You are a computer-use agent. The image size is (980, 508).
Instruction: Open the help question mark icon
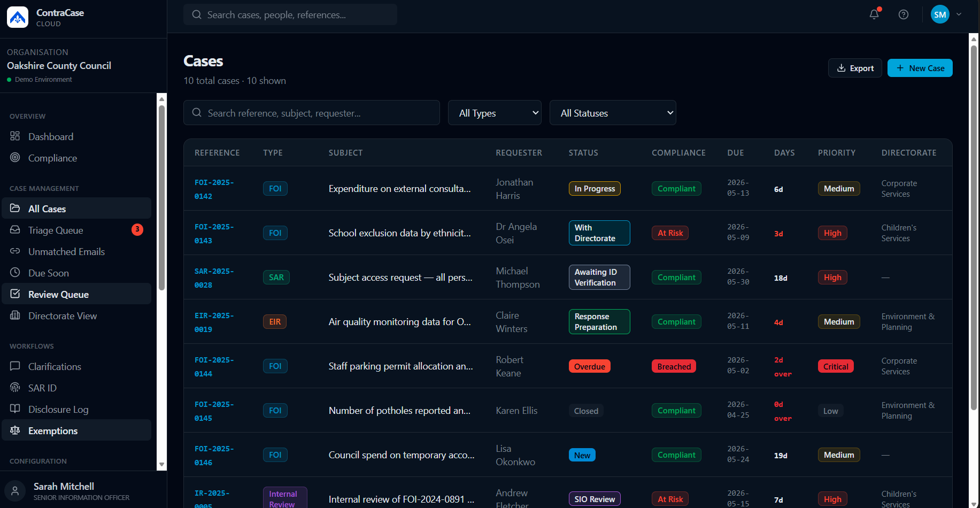[904, 14]
